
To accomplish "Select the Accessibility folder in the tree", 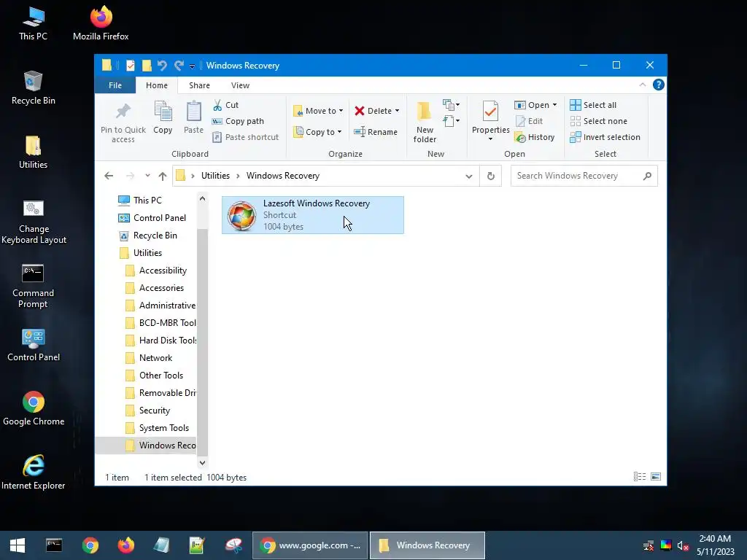I will [x=163, y=271].
